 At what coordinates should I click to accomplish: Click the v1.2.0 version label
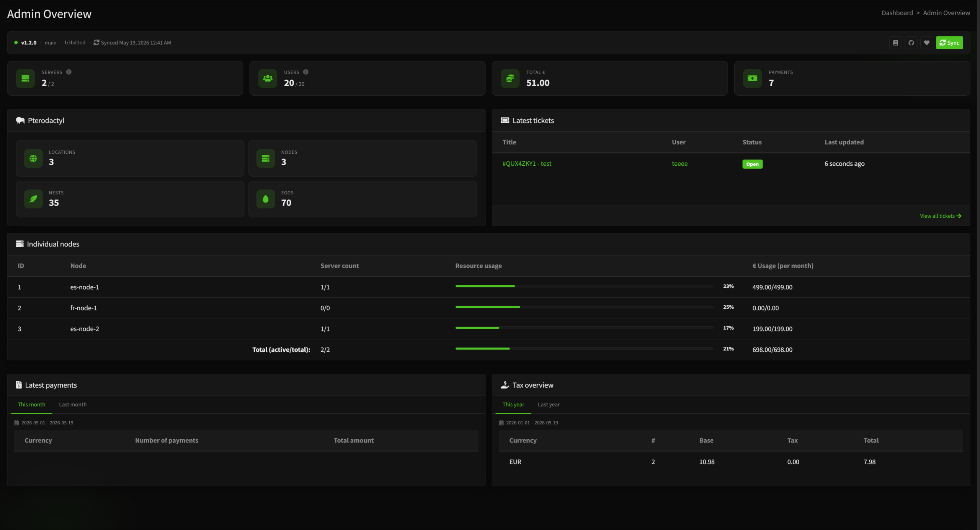pos(29,43)
